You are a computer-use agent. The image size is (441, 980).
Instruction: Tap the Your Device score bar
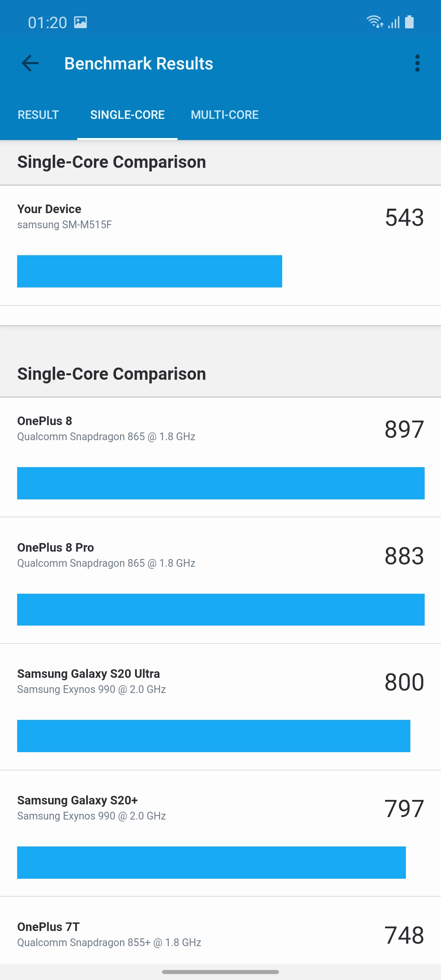click(149, 271)
